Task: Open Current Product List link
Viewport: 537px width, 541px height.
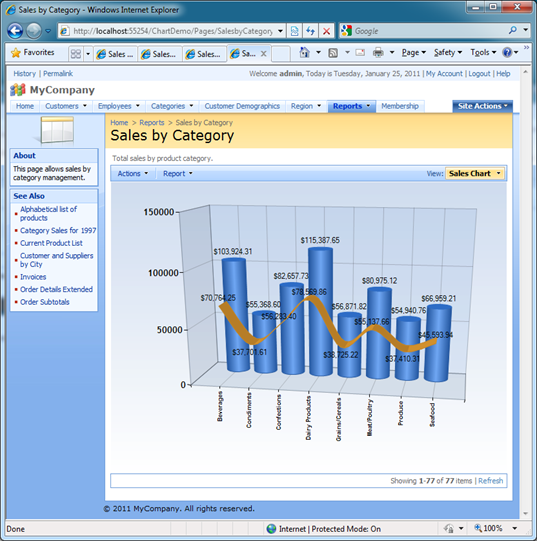Action: pyautogui.click(x=51, y=243)
